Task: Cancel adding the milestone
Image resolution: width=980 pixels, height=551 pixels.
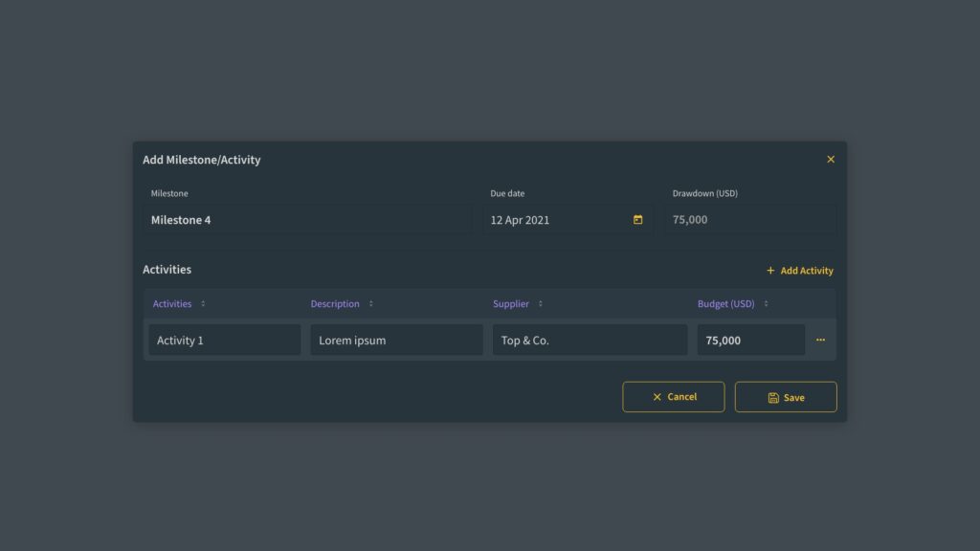Action: point(674,397)
